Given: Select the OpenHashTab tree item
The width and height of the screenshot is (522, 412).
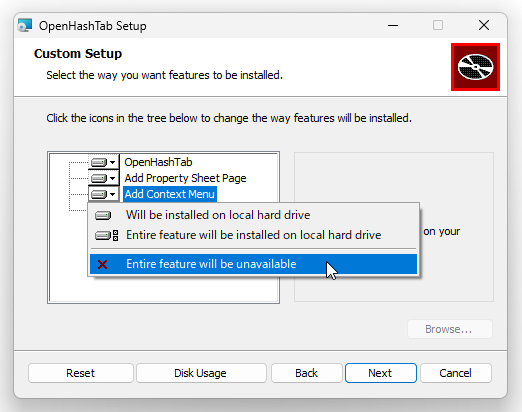Looking at the screenshot, I should click(158, 162).
